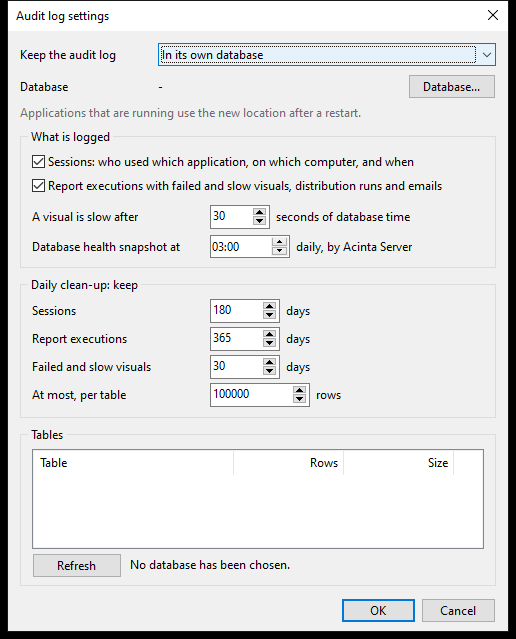Increase snapshot time with up arrow
The height and width of the screenshot is (639, 516).
(279, 242)
